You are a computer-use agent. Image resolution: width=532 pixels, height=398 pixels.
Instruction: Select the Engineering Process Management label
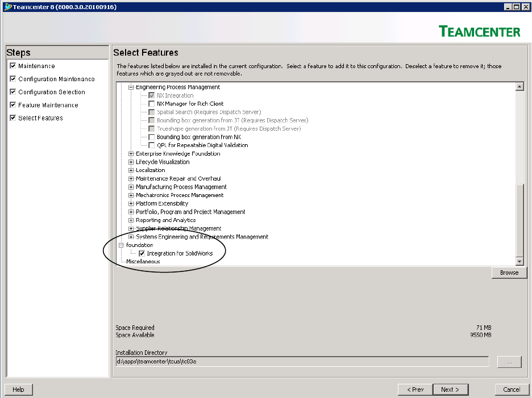tap(178, 87)
